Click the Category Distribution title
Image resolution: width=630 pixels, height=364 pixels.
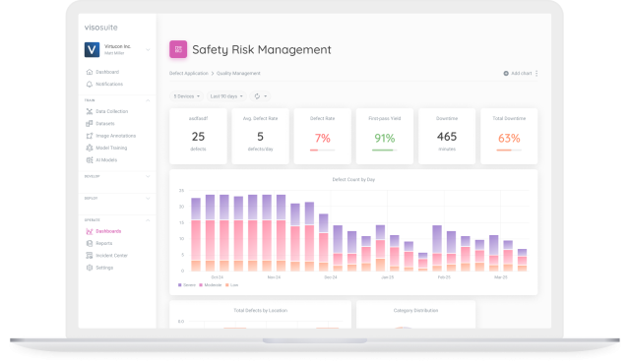click(x=415, y=310)
